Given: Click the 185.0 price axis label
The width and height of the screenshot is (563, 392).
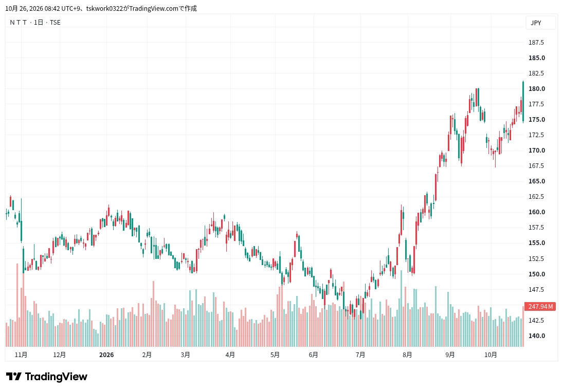Looking at the screenshot, I should [x=536, y=58].
